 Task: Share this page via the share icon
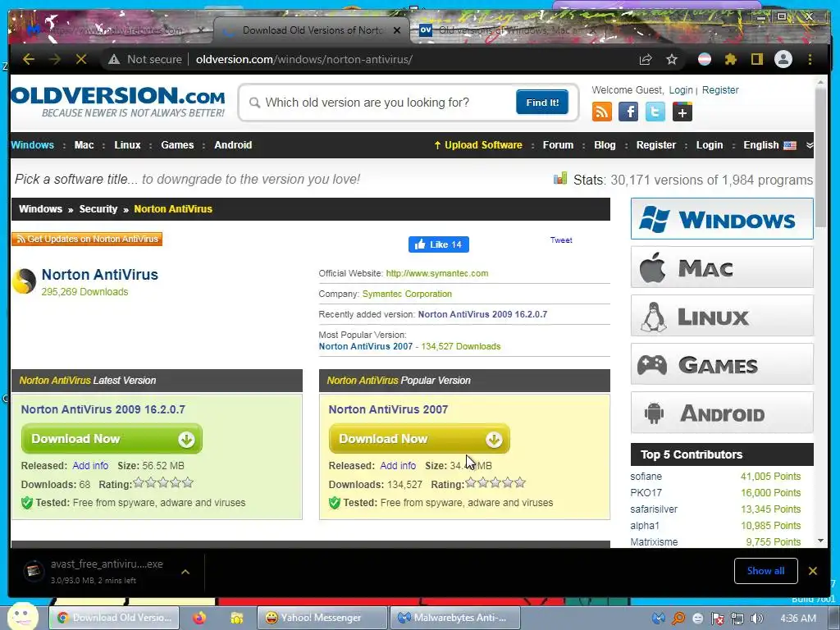click(x=646, y=59)
